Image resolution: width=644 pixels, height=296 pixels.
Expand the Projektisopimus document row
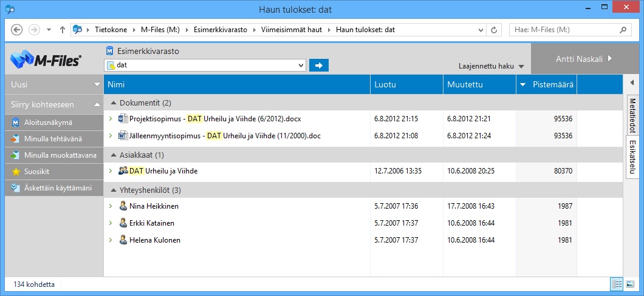click(111, 119)
